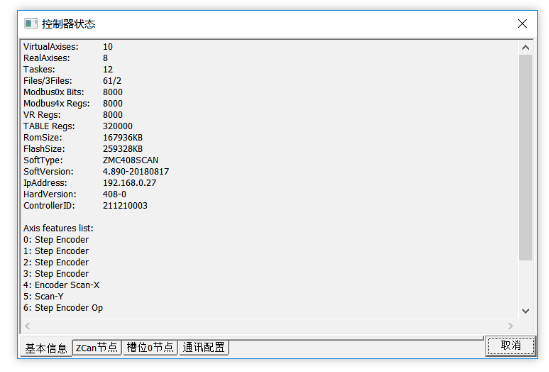Screen dimensions: 549x372
Task: Click the RomSize value 167936KB
Action: click(123, 138)
